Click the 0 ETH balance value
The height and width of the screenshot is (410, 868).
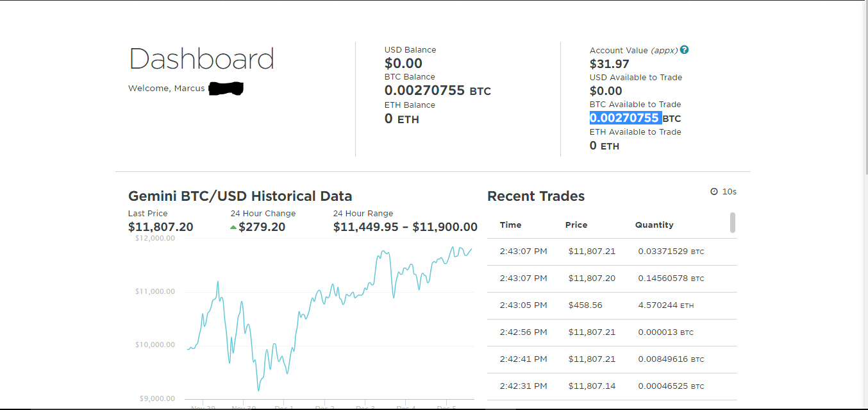pyautogui.click(x=401, y=119)
